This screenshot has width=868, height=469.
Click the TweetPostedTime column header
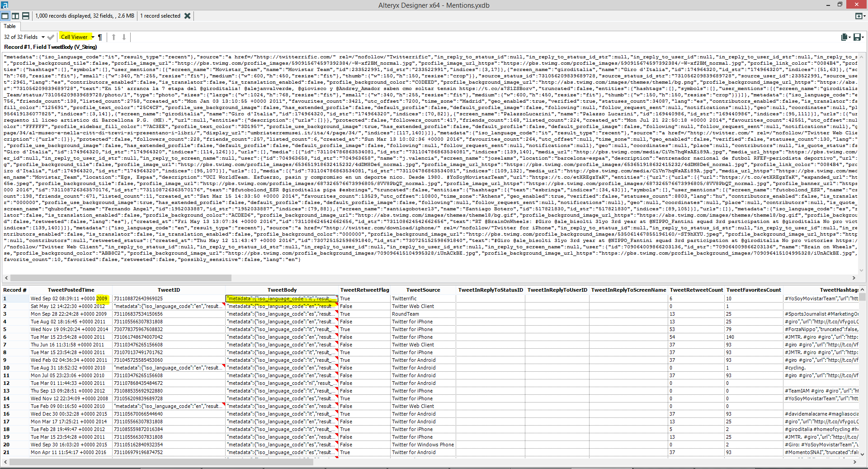71,290
